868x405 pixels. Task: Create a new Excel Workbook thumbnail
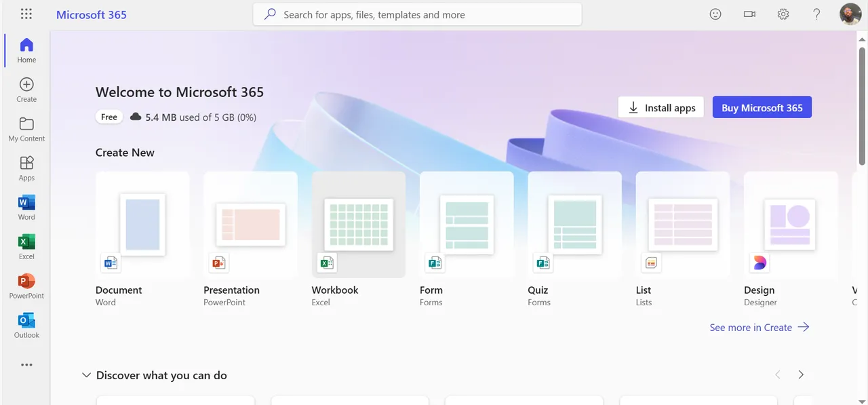coord(359,225)
